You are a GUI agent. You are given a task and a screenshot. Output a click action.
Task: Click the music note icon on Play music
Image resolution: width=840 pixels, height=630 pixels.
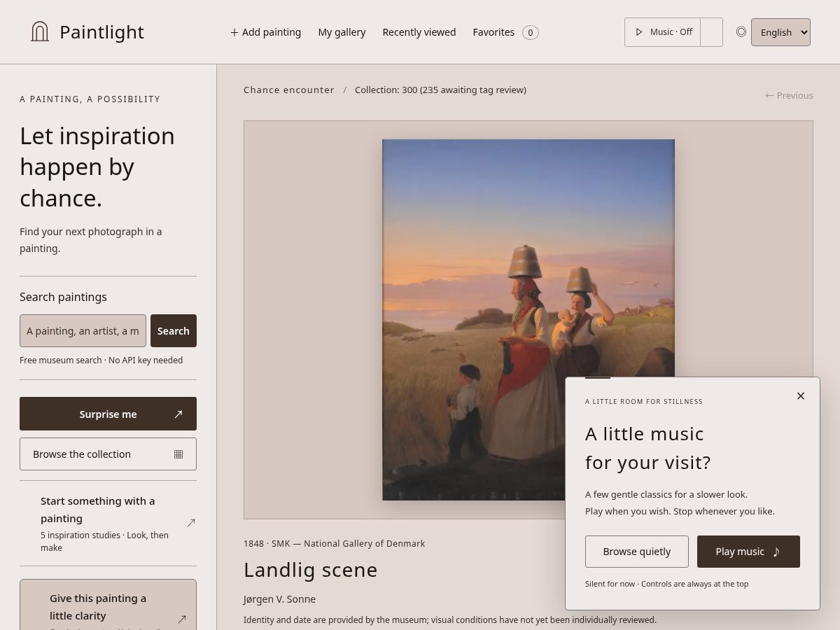click(x=776, y=552)
